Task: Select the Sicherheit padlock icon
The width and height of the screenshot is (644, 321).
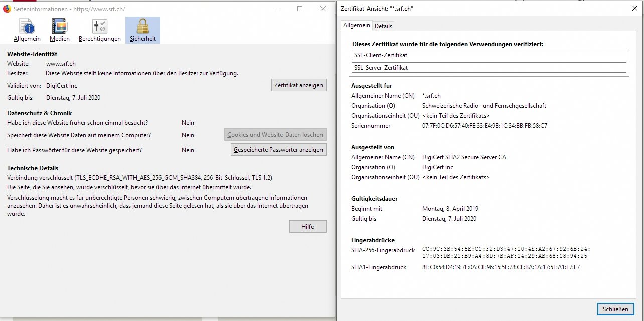Action: click(143, 30)
